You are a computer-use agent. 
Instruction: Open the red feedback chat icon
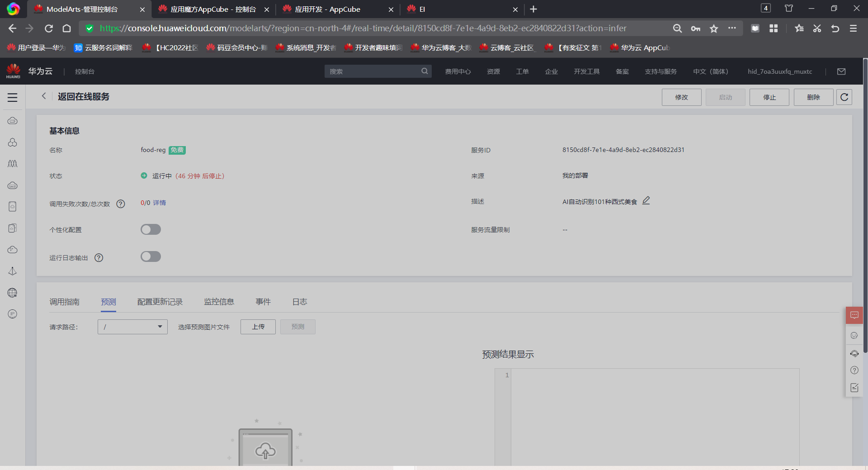[854, 315]
